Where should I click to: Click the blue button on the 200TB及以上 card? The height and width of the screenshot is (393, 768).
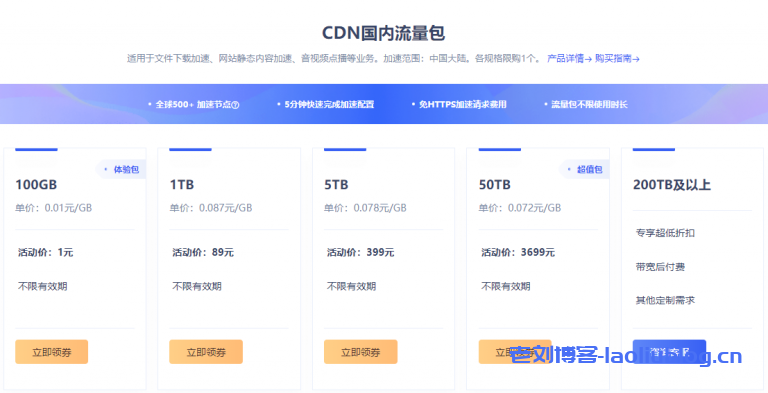(669, 352)
